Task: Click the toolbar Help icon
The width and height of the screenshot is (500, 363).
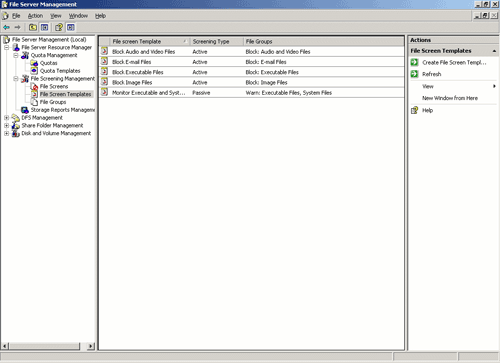Action: pos(59,27)
